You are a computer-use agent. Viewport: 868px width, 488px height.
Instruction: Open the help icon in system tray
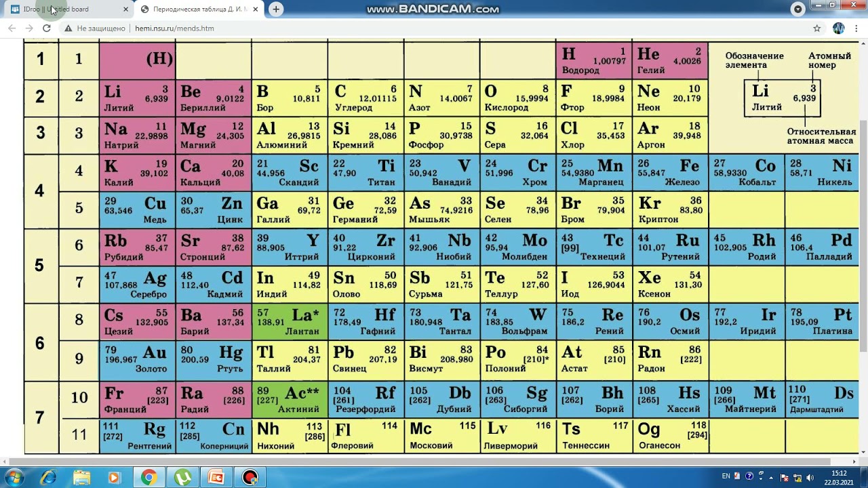(x=749, y=476)
